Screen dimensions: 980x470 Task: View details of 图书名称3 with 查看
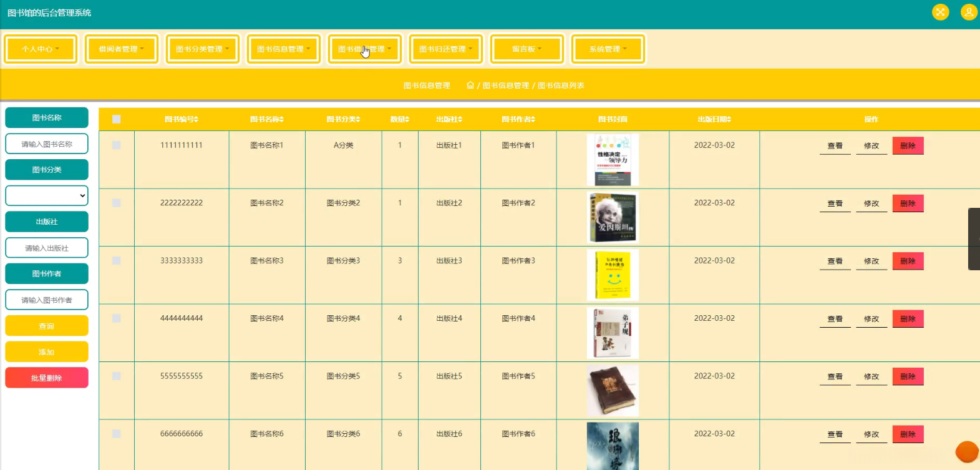pyautogui.click(x=835, y=262)
